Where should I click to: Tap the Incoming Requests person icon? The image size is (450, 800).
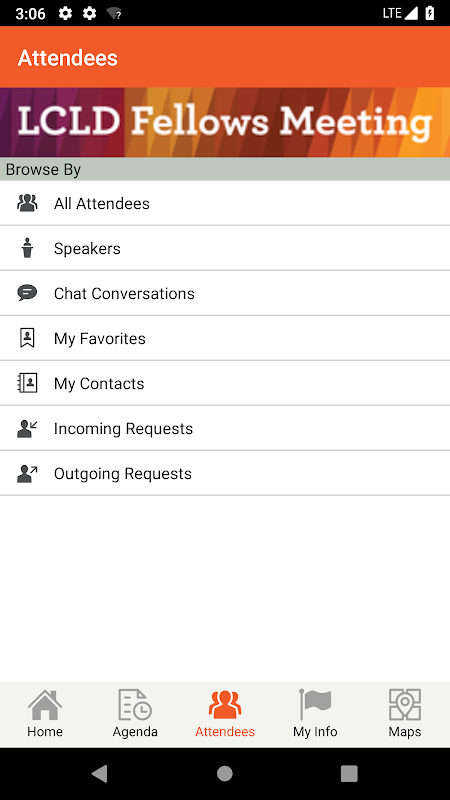click(27, 429)
